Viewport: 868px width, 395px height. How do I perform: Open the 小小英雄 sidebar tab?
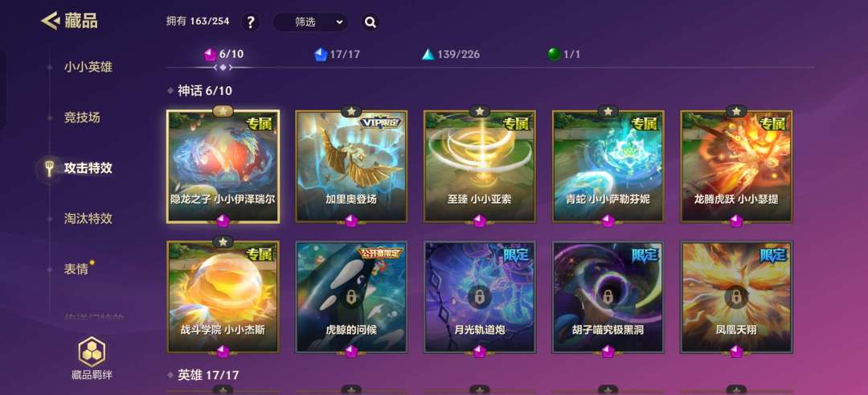tap(88, 68)
